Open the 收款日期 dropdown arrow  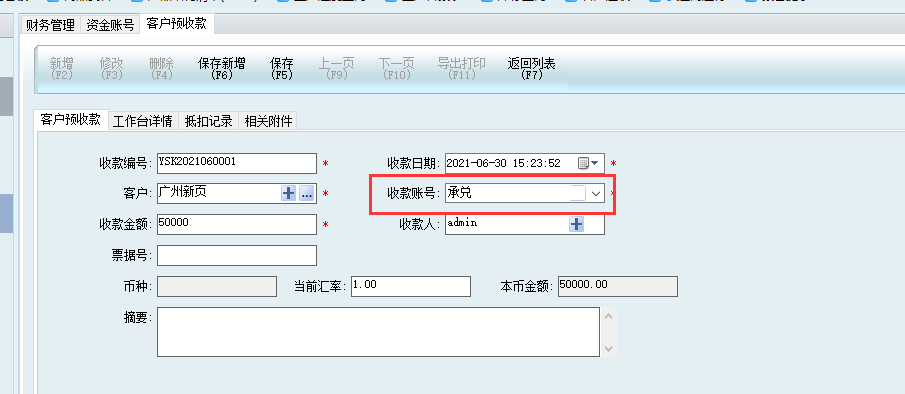594,163
